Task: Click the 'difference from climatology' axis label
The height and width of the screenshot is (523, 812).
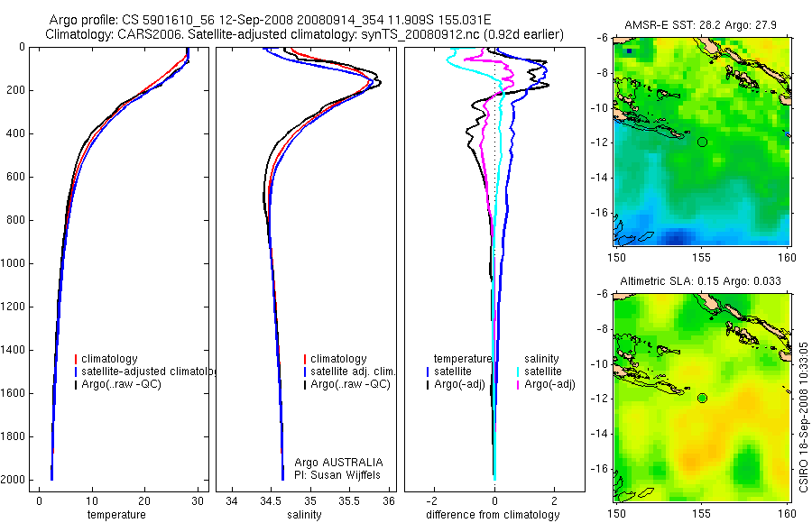Action: click(493, 515)
